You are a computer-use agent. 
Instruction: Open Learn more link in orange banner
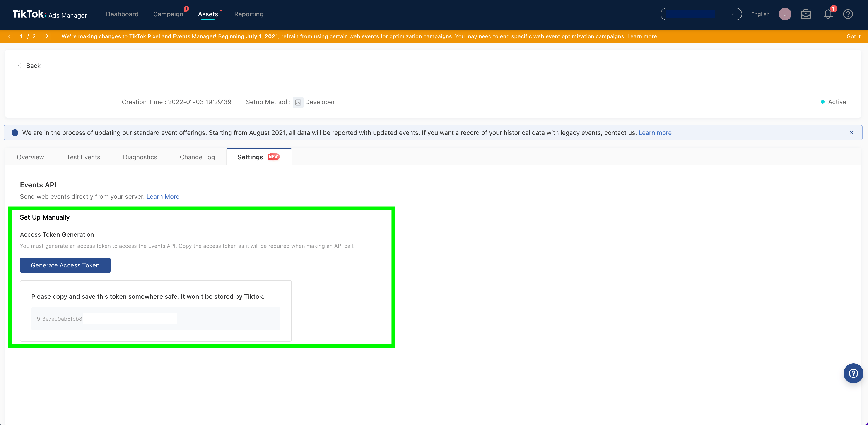[642, 36]
